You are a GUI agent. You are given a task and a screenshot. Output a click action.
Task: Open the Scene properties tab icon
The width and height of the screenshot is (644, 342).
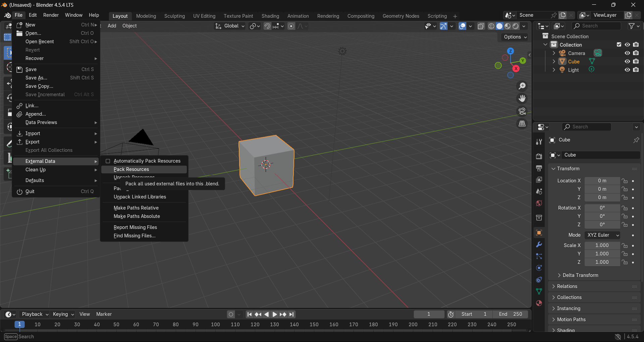pyautogui.click(x=539, y=191)
